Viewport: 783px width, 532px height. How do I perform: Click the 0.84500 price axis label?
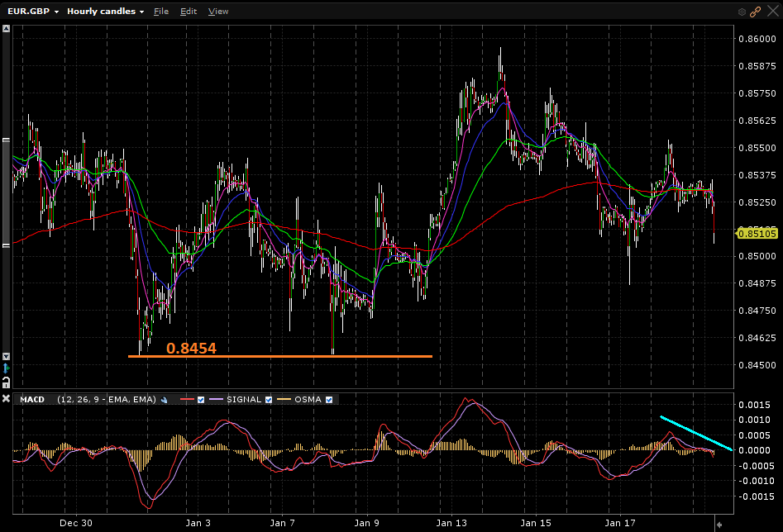point(757,365)
